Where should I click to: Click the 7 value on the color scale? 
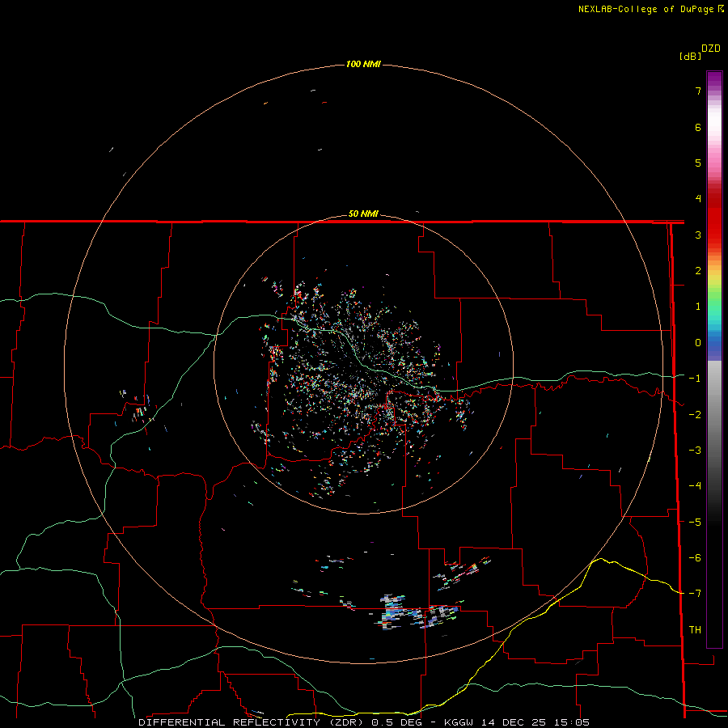pyautogui.click(x=698, y=91)
